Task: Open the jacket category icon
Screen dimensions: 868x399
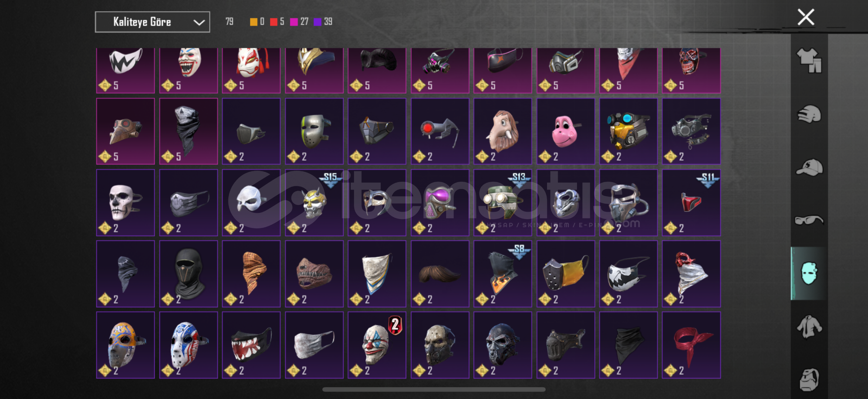Action: tap(809, 327)
